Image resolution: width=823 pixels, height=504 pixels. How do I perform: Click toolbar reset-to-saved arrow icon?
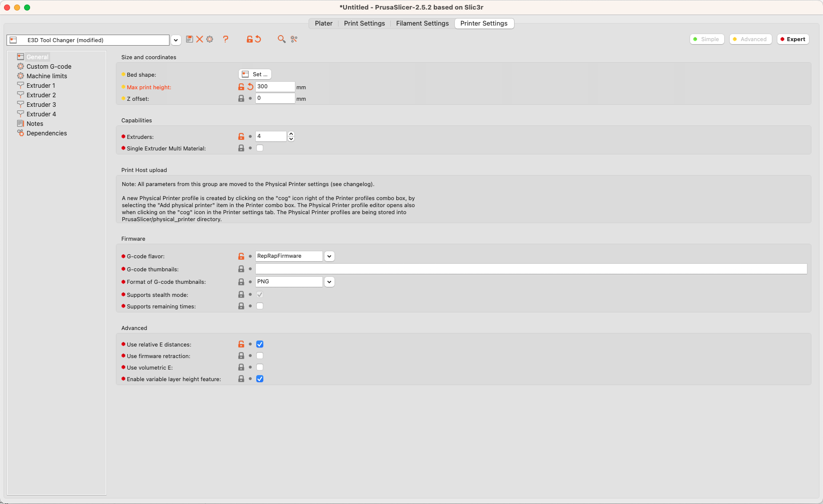click(x=258, y=39)
